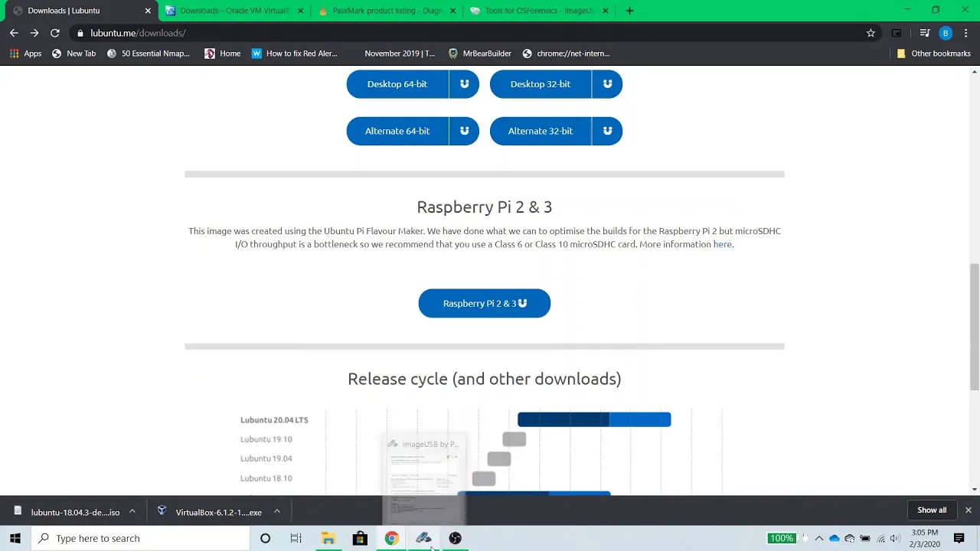Click the ImageUSB taskbar icon

coord(423,538)
